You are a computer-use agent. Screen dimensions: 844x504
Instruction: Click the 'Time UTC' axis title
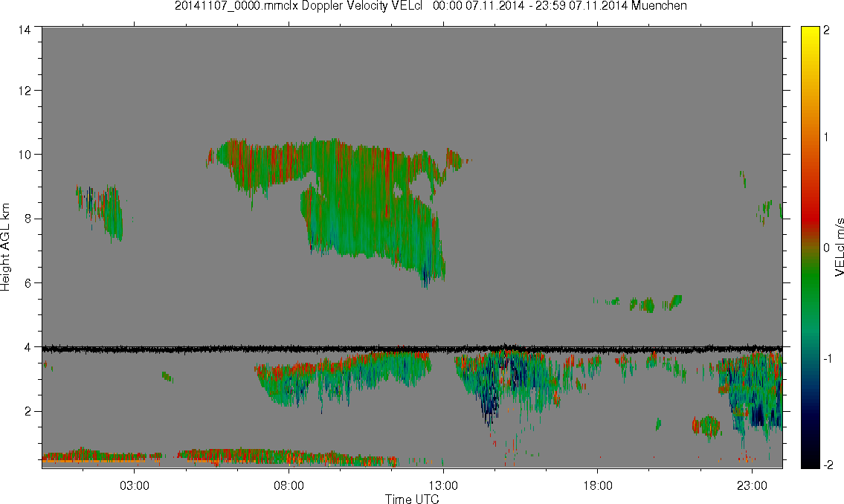click(x=412, y=499)
